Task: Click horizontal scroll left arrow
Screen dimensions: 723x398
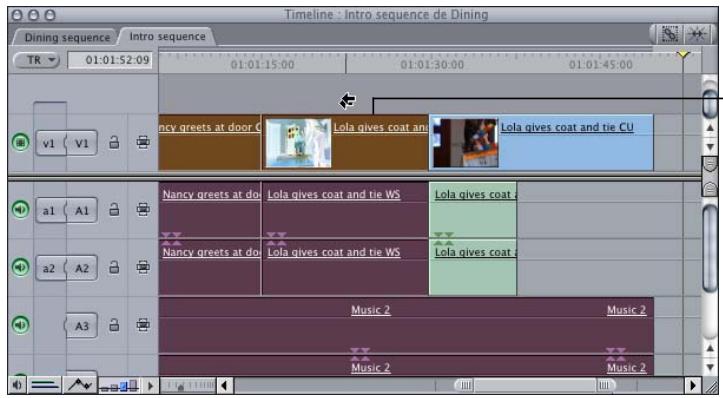Action: click(x=225, y=385)
